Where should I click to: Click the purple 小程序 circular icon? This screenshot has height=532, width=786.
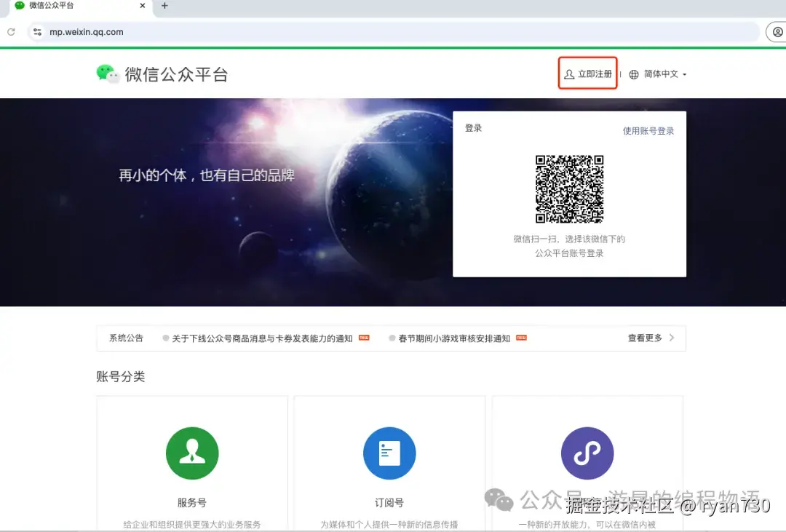587,453
